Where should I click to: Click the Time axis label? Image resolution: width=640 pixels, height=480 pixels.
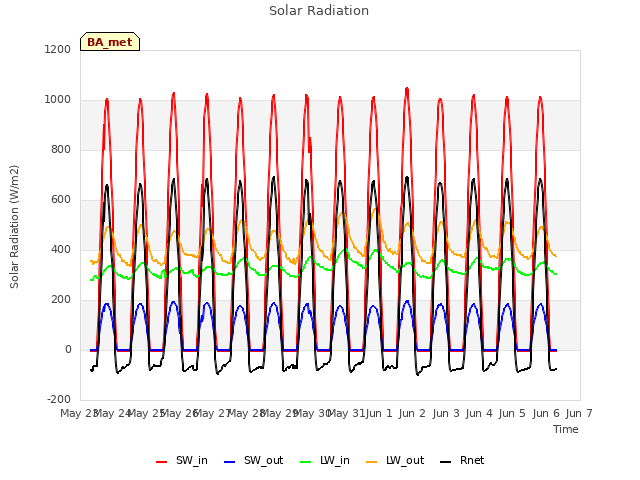tap(565, 429)
